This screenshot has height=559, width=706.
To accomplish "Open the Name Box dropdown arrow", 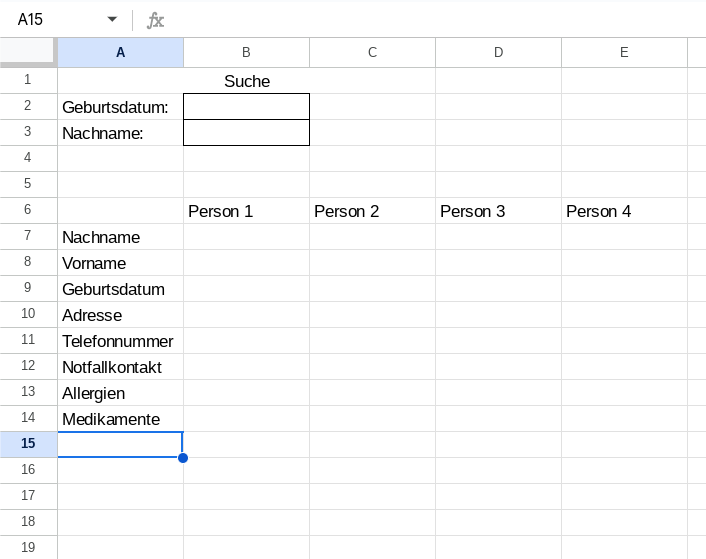I will [x=112, y=19].
